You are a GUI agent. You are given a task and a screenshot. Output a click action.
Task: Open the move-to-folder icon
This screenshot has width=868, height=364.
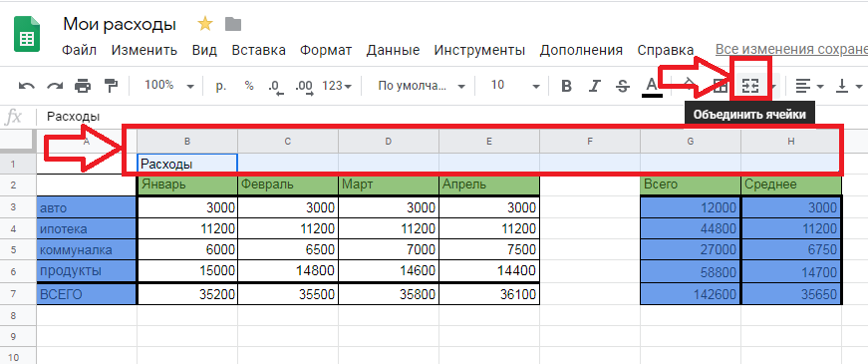tap(233, 24)
